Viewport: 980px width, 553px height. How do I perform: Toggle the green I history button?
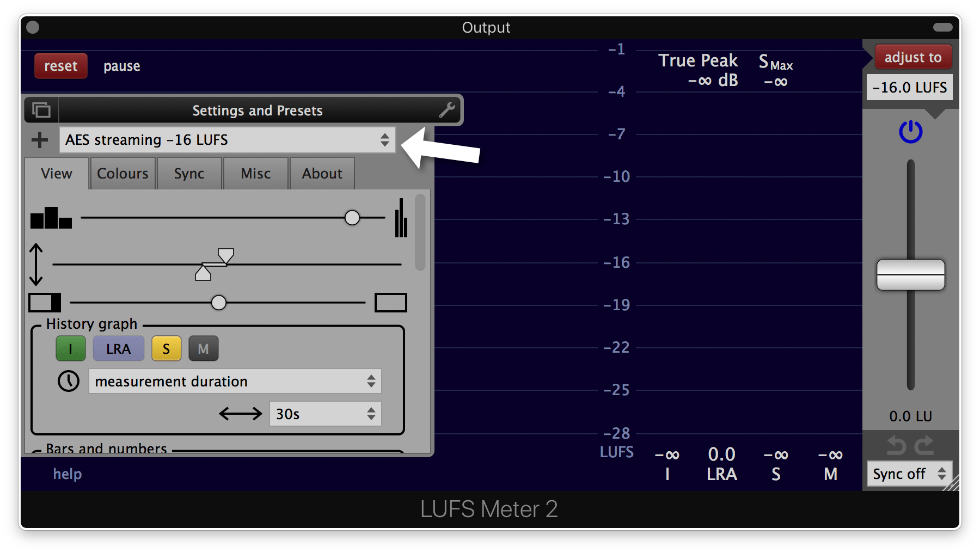(71, 349)
